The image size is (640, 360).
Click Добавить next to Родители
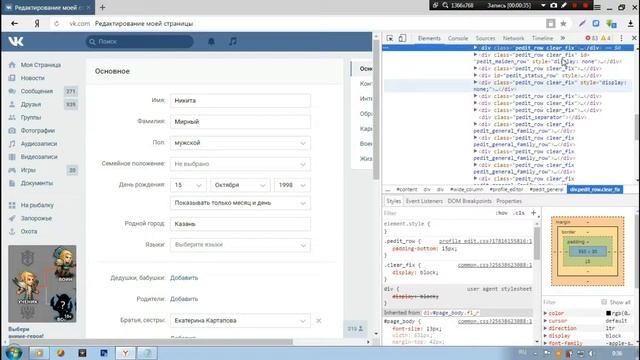point(184,299)
